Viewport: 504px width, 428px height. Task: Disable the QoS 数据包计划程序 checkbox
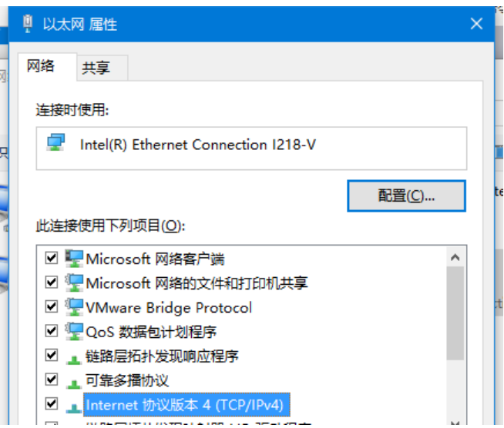click(52, 331)
